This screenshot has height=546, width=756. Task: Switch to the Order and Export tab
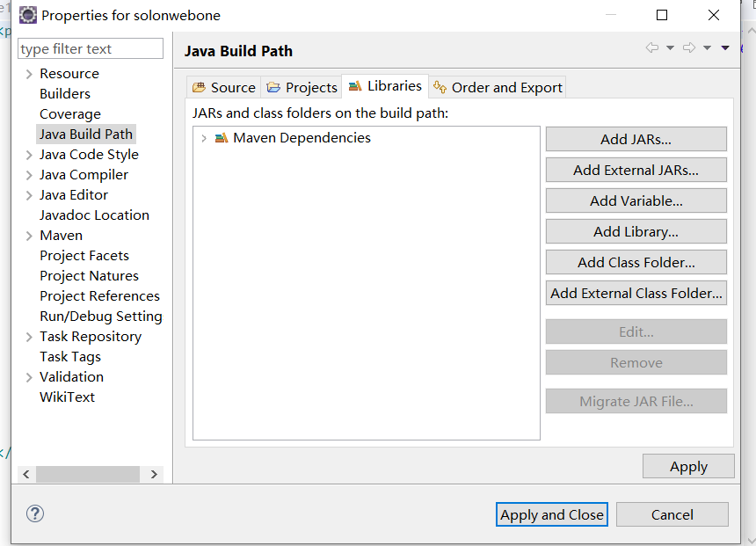coord(498,87)
